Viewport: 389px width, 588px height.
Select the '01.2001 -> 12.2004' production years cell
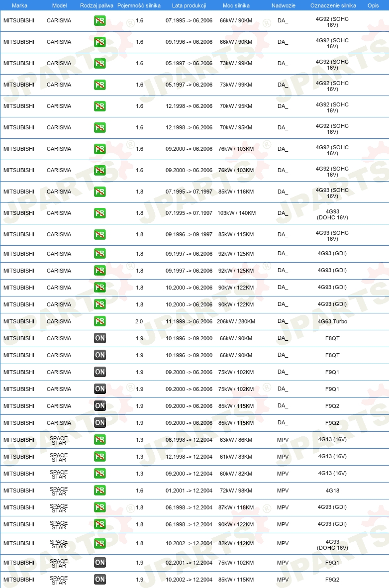[x=189, y=490]
